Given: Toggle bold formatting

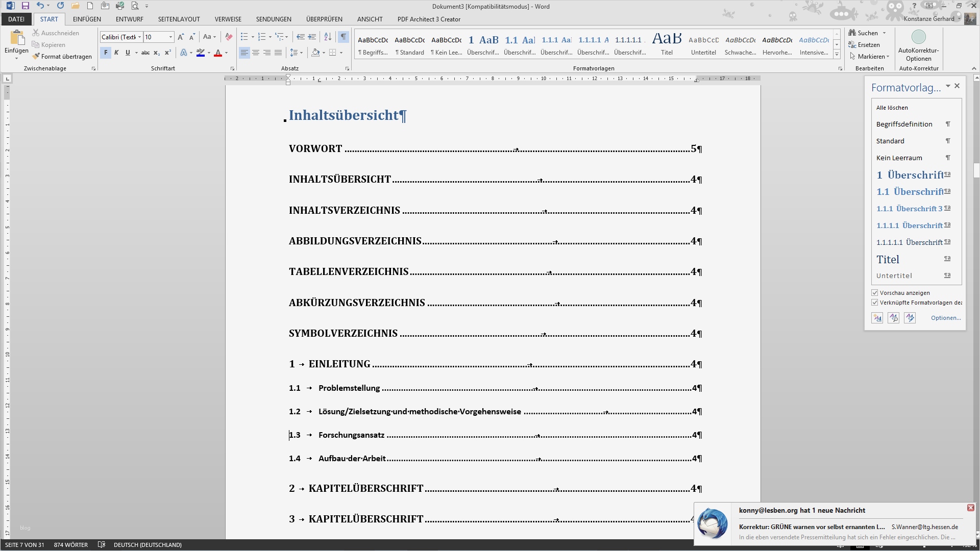Looking at the screenshot, I should pos(106,53).
